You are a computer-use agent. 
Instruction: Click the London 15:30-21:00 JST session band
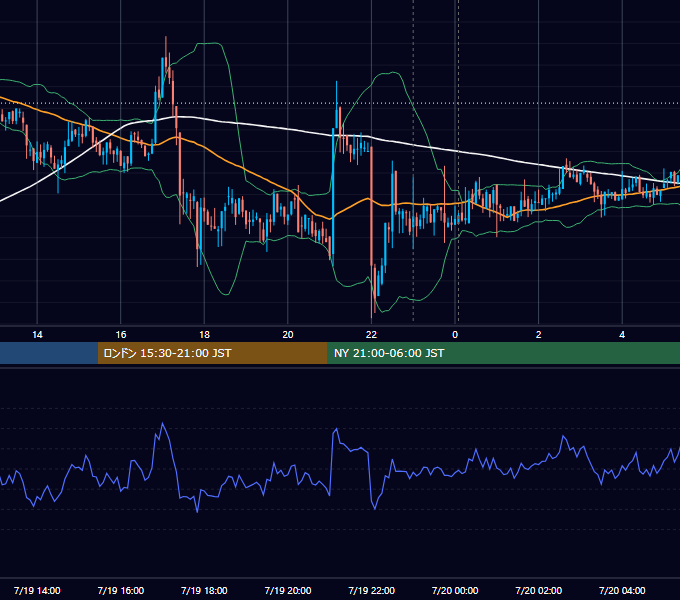(212, 353)
